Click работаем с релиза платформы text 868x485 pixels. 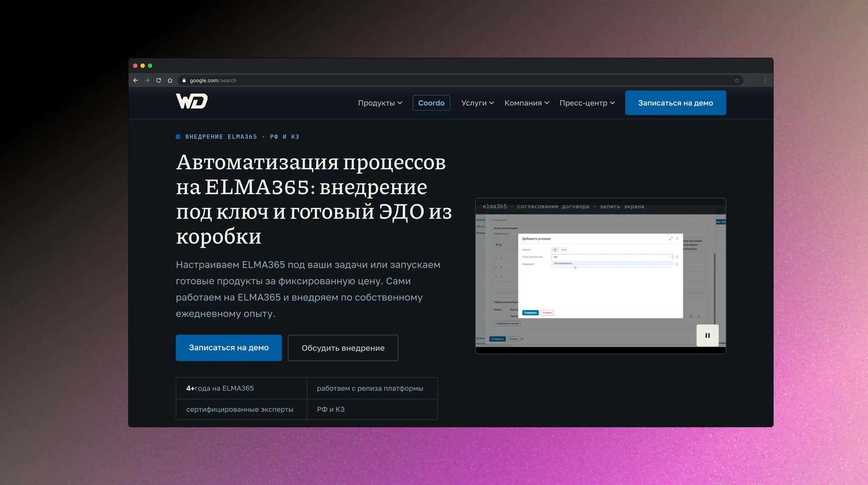(x=370, y=388)
